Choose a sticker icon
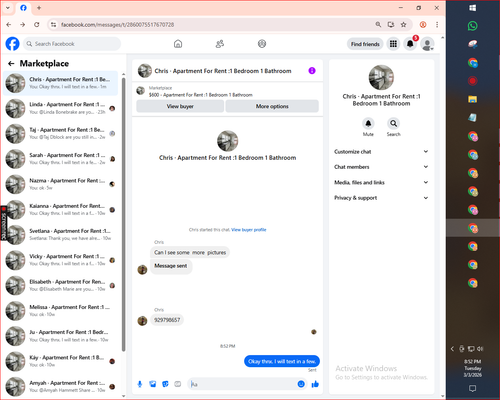This screenshot has width=500, height=400. pyautogui.click(x=165, y=384)
